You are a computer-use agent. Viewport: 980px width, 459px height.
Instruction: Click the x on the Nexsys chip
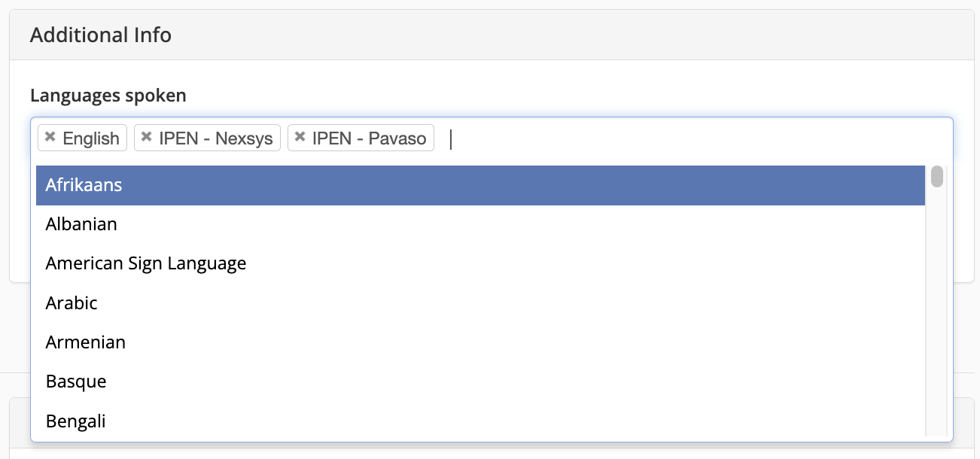click(x=146, y=138)
